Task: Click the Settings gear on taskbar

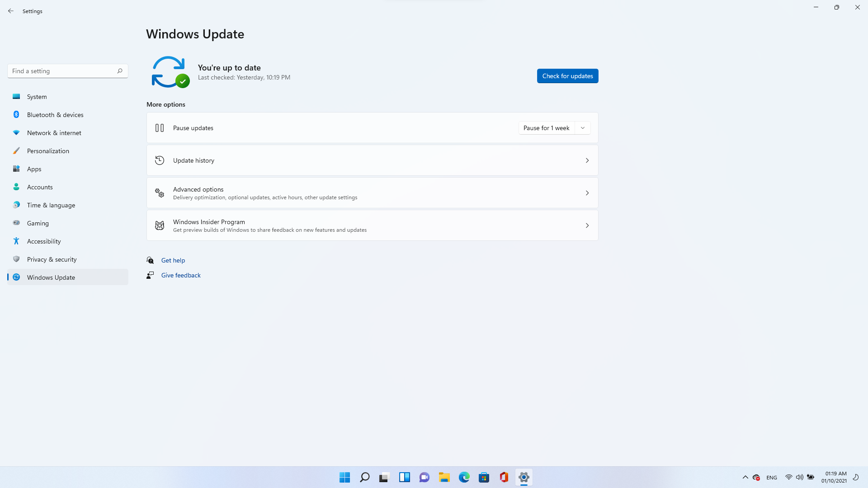Action: coord(524,477)
